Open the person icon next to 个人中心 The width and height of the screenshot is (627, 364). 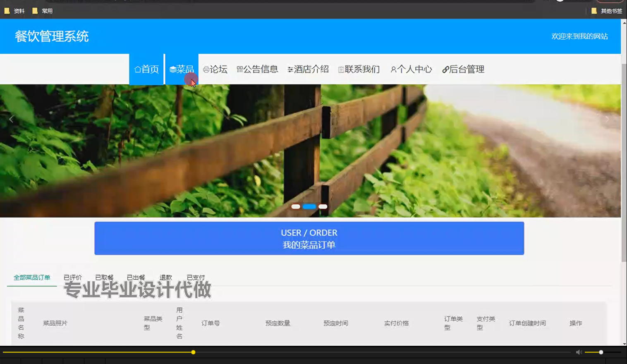393,69
